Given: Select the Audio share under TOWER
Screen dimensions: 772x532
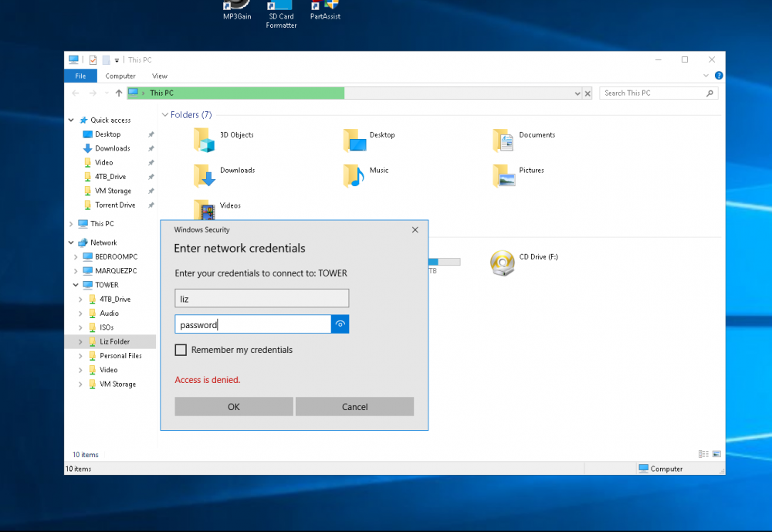Looking at the screenshot, I should pyautogui.click(x=109, y=313).
